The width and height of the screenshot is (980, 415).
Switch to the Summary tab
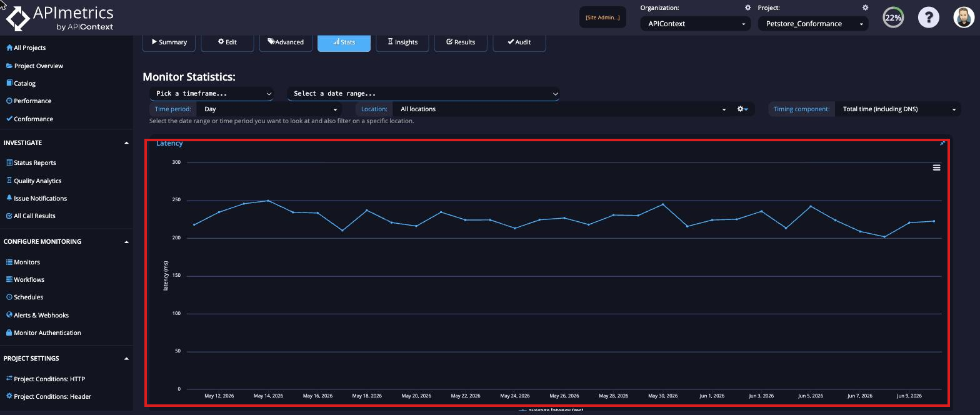[x=169, y=42]
